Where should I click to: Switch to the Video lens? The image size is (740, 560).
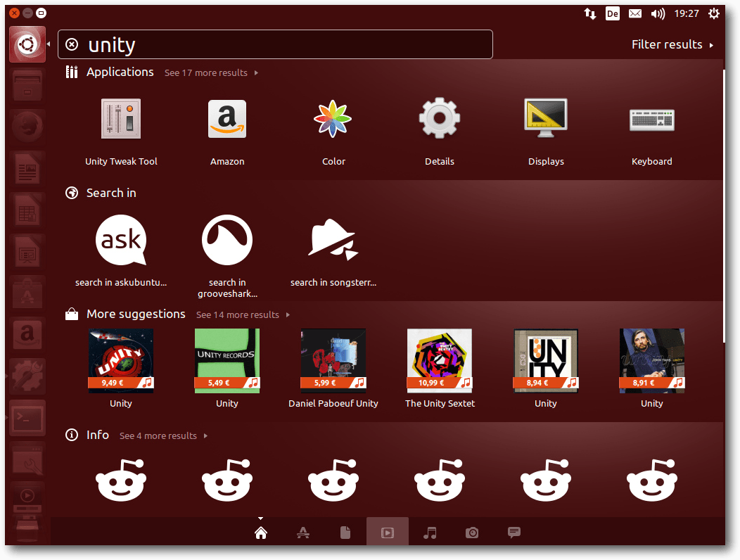(x=388, y=533)
